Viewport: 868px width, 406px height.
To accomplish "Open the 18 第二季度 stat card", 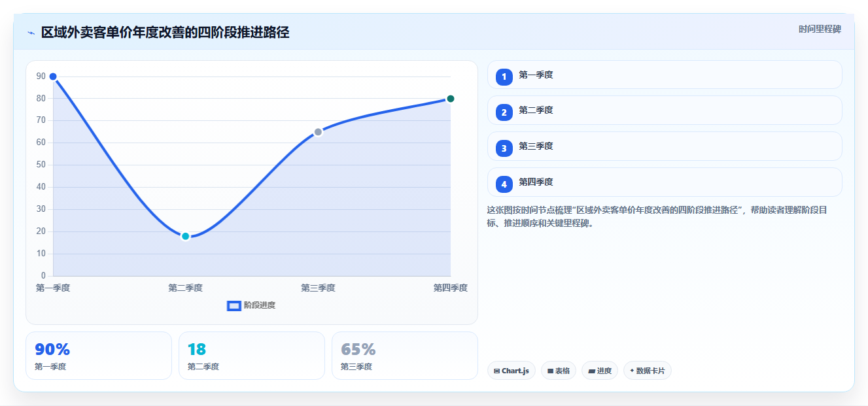I will 252,356.
